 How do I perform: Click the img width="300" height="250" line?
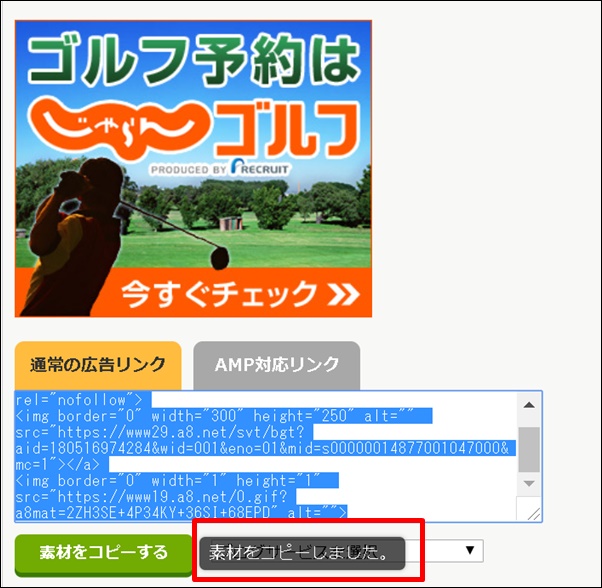pyautogui.click(x=214, y=416)
